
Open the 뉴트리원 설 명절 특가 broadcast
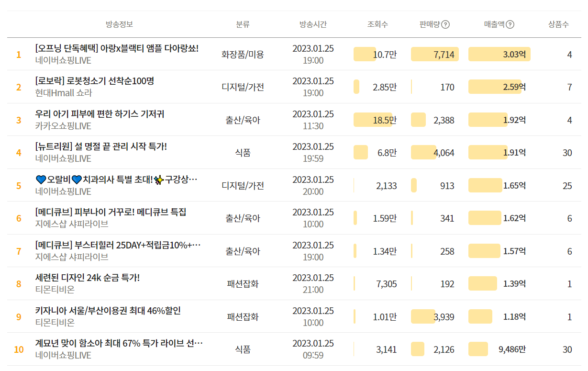tap(101, 146)
